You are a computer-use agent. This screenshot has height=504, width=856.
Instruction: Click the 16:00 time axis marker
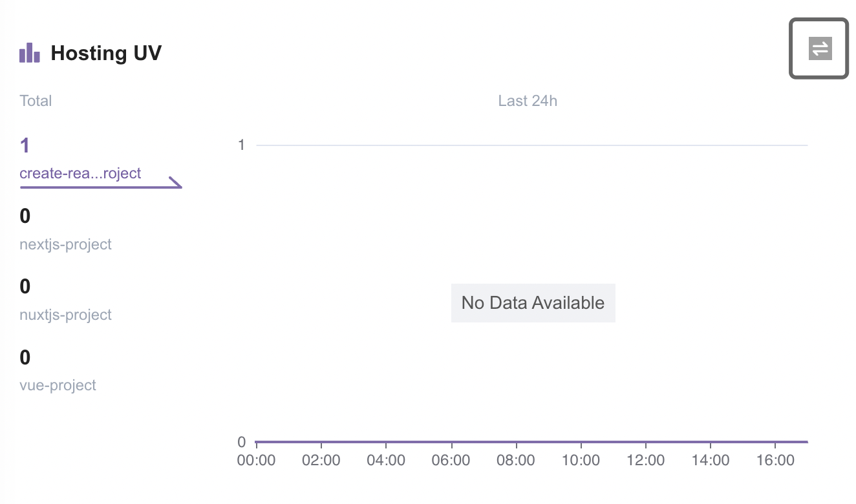[x=775, y=460]
